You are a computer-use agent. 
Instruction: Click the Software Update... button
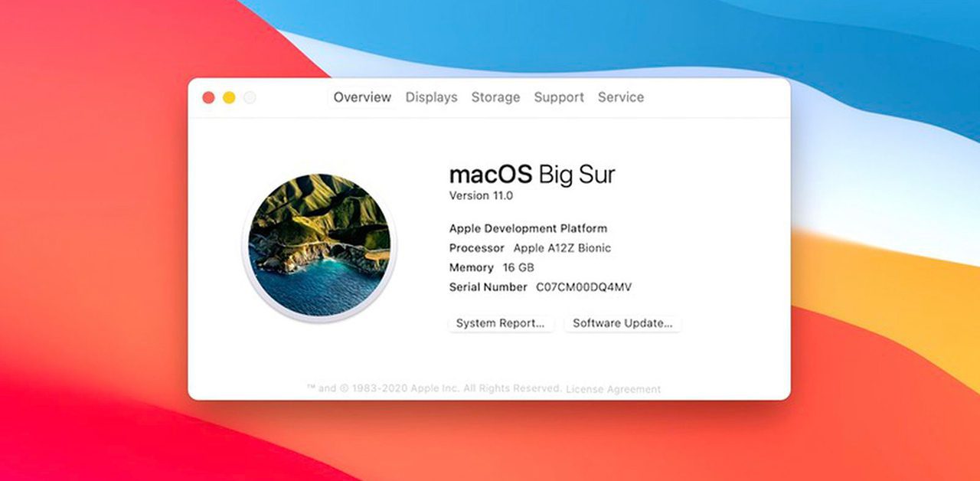tap(622, 323)
